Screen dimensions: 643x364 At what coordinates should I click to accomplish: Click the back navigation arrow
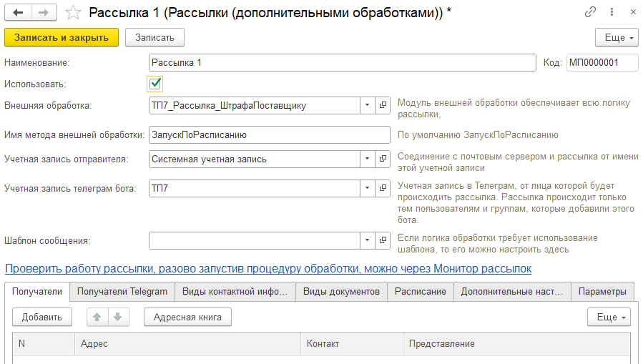tap(18, 13)
